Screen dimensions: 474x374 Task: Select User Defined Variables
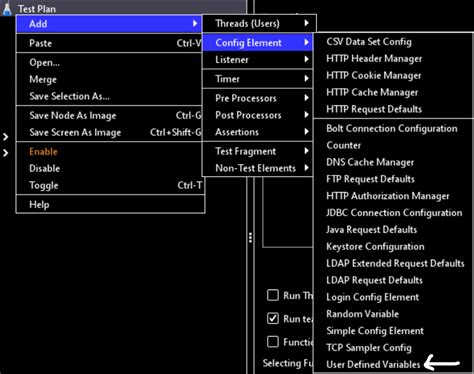(373, 364)
